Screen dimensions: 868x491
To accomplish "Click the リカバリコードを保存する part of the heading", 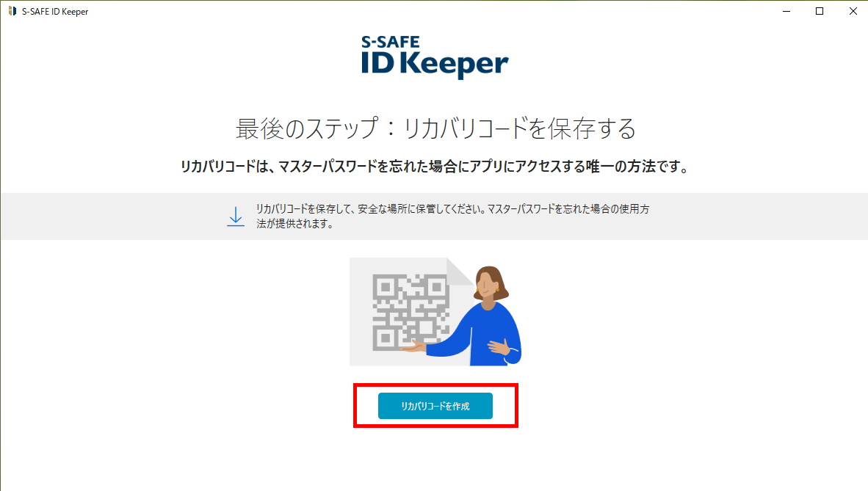I will [x=519, y=128].
